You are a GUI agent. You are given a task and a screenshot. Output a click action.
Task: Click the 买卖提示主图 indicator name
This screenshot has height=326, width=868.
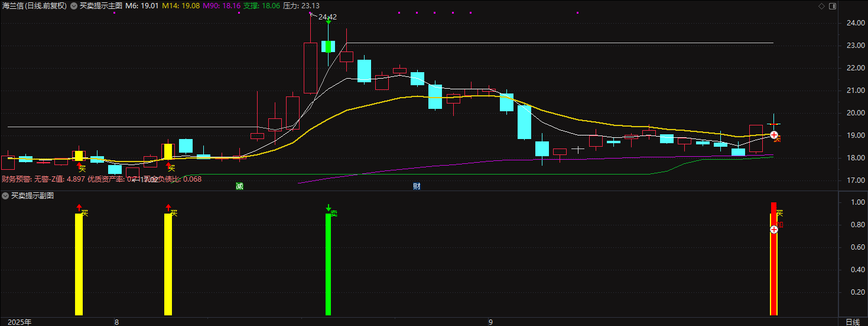click(101, 6)
